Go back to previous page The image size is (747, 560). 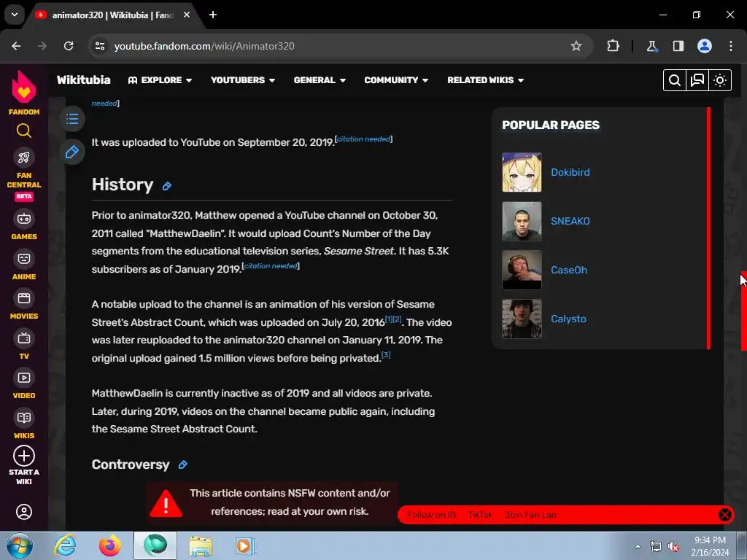16,46
